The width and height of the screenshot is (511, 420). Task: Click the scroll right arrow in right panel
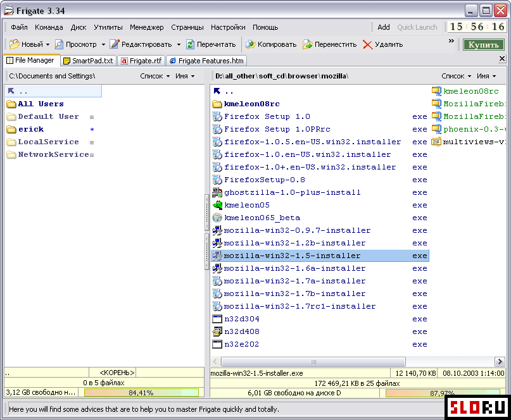[500, 362]
